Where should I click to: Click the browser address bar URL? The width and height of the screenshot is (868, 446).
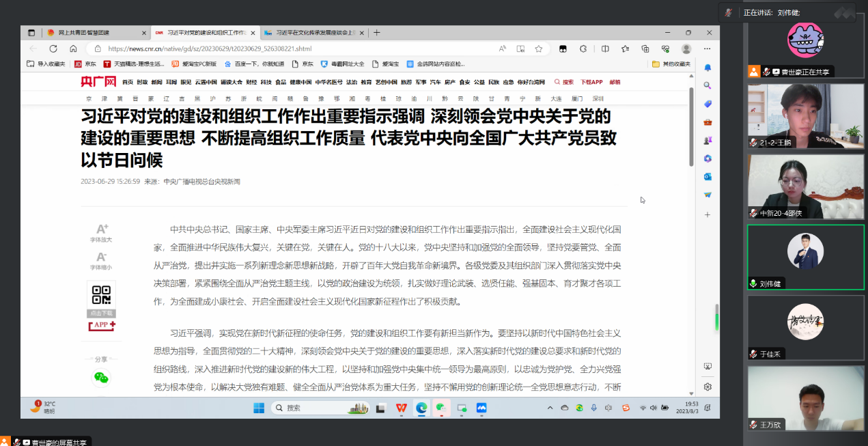tap(210, 48)
